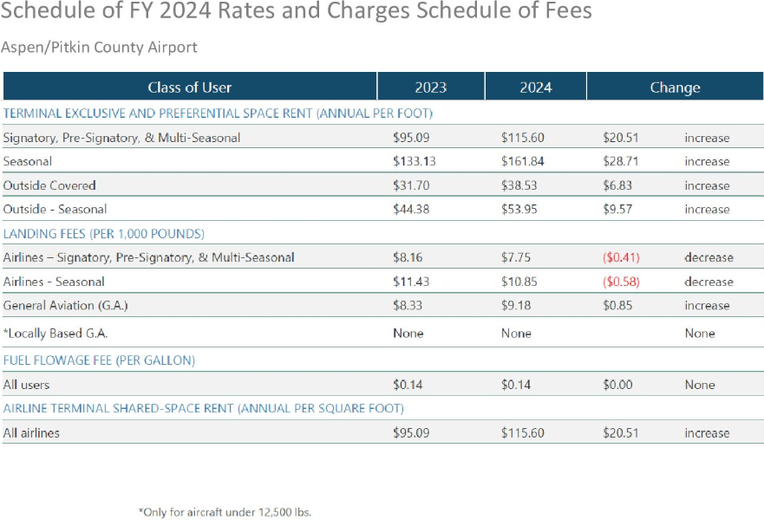Click the Airline Terminal Shared-Space Rent heading
The height and width of the screenshot is (532, 764).
tap(203, 408)
